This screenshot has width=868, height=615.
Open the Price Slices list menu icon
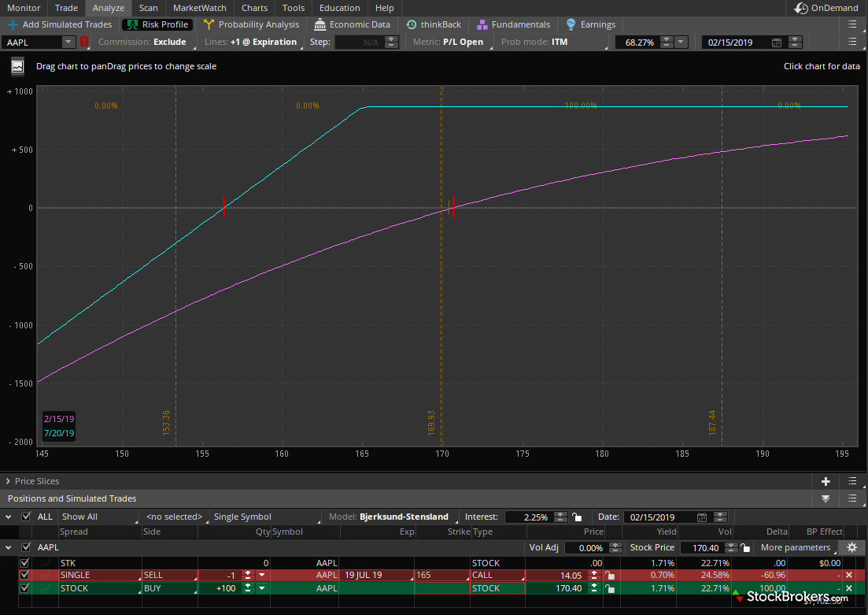click(852, 481)
